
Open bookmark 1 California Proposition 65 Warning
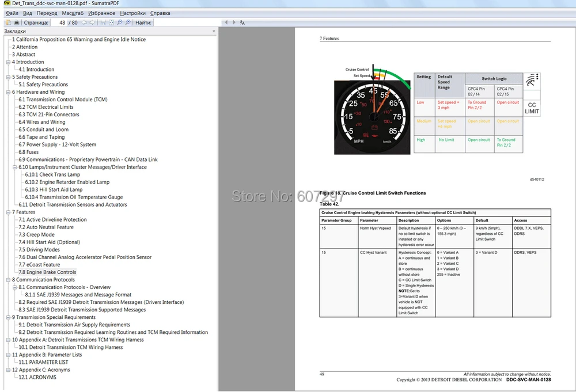(x=78, y=39)
